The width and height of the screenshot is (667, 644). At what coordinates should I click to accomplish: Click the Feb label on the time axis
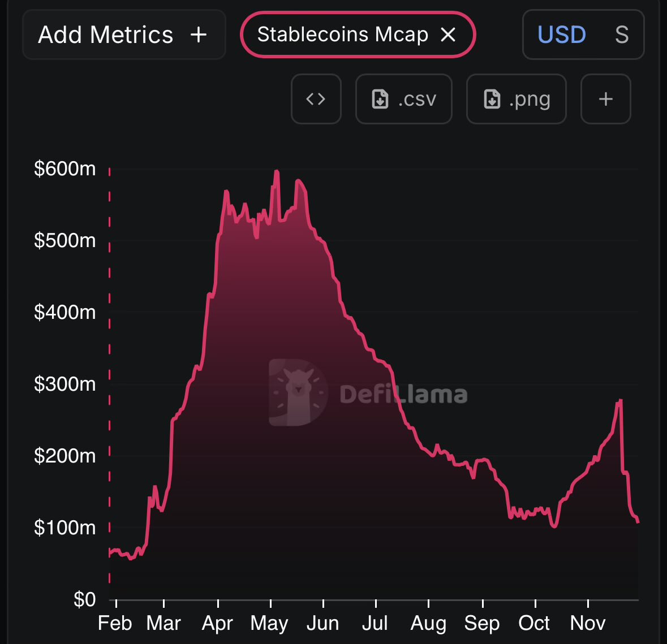[115, 623]
